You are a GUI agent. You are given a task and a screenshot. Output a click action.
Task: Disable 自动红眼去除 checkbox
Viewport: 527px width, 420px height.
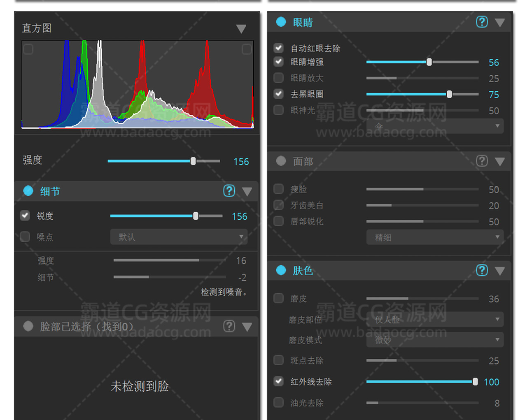click(x=279, y=48)
